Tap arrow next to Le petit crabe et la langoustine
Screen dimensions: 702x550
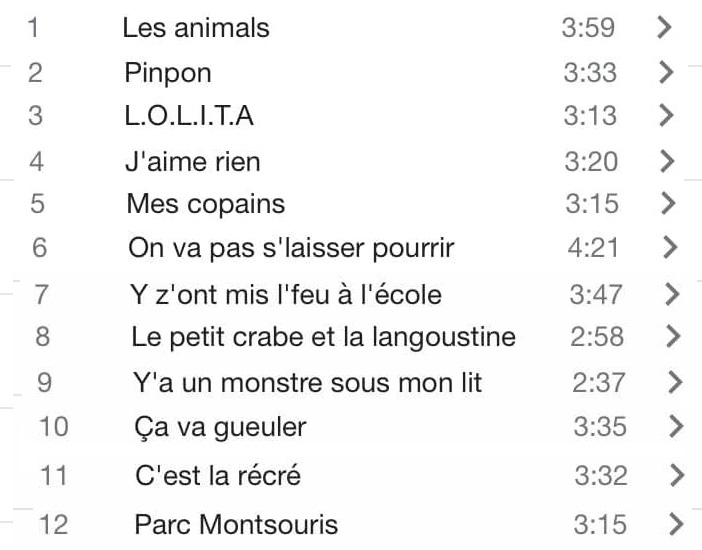click(673, 336)
